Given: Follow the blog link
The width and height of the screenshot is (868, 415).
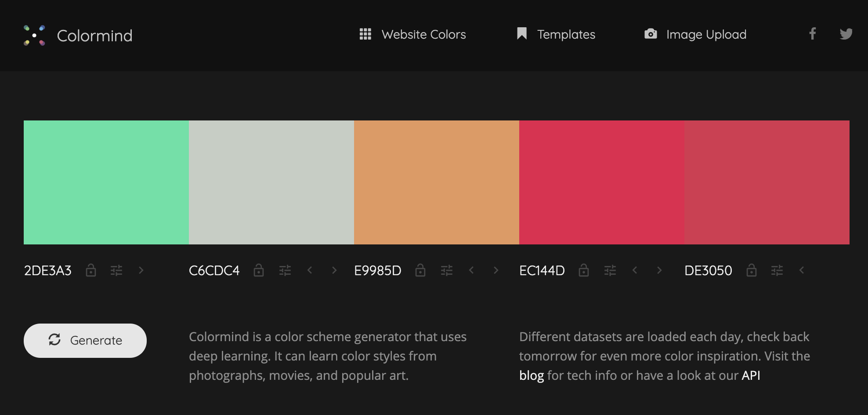Looking at the screenshot, I should tap(532, 375).
